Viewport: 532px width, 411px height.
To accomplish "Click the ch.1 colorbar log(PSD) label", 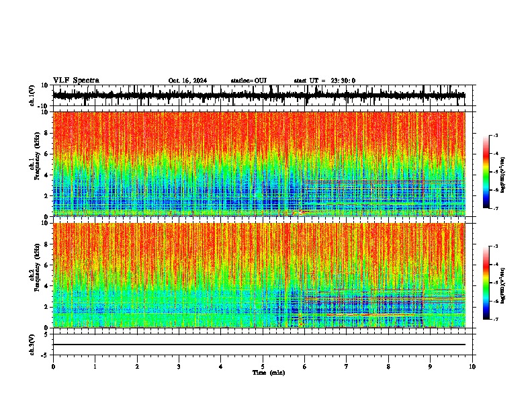I will [503, 175].
